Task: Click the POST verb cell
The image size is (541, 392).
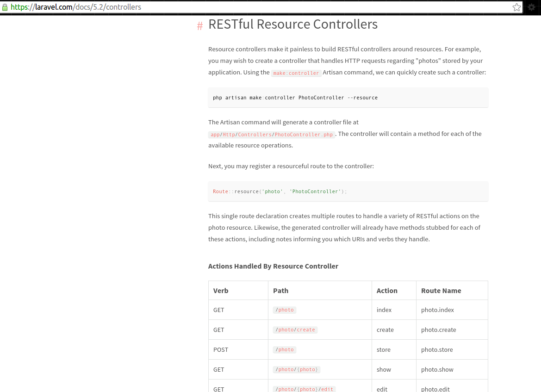Action: (x=221, y=349)
